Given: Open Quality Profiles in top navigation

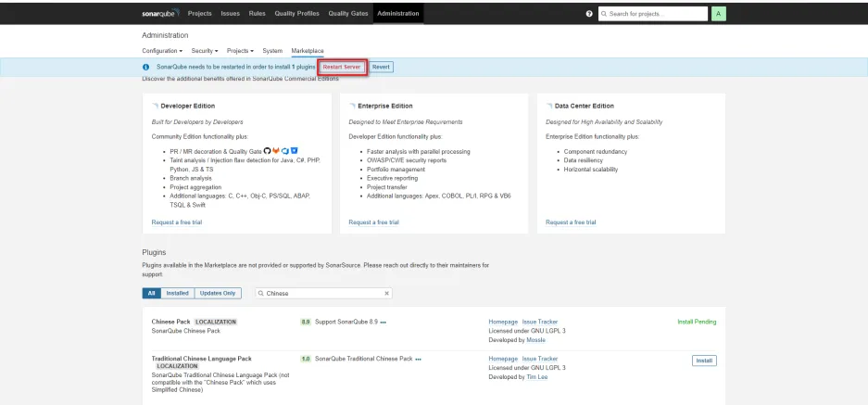Looking at the screenshot, I should point(296,14).
